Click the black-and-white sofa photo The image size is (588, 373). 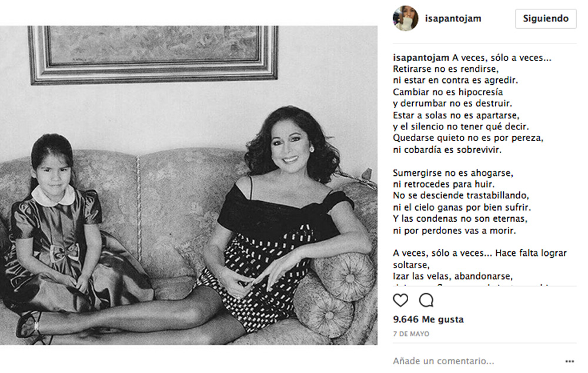pyautogui.click(x=189, y=185)
